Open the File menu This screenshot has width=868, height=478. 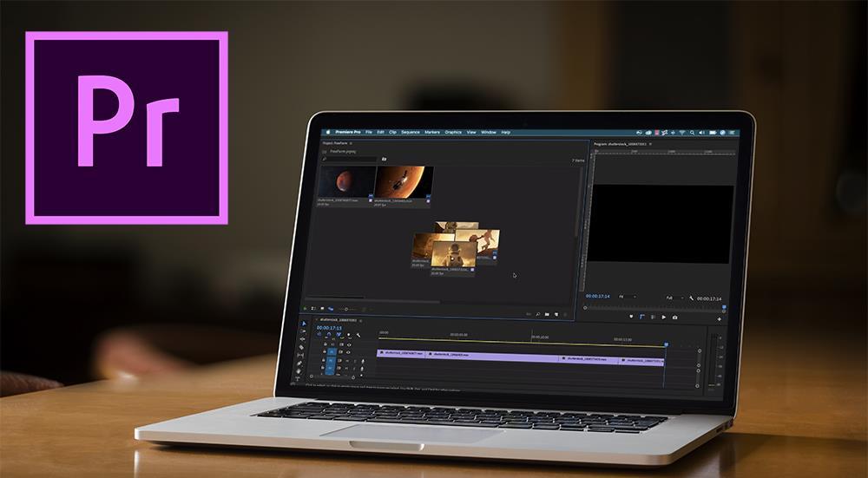click(x=369, y=132)
